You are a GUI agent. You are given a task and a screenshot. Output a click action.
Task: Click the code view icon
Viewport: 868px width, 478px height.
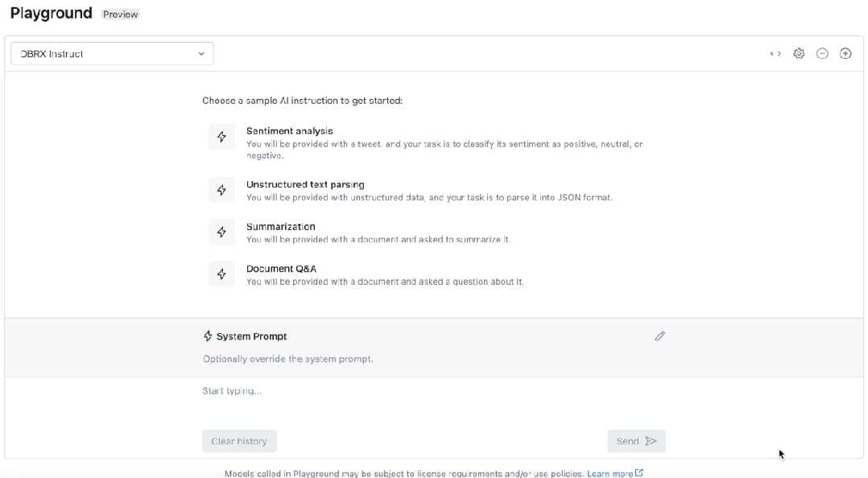pyautogui.click(x=775, y=54)
